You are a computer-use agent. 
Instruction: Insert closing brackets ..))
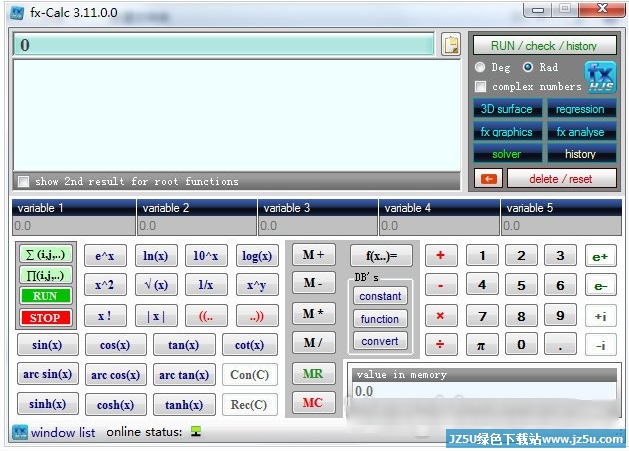[257, 316]
